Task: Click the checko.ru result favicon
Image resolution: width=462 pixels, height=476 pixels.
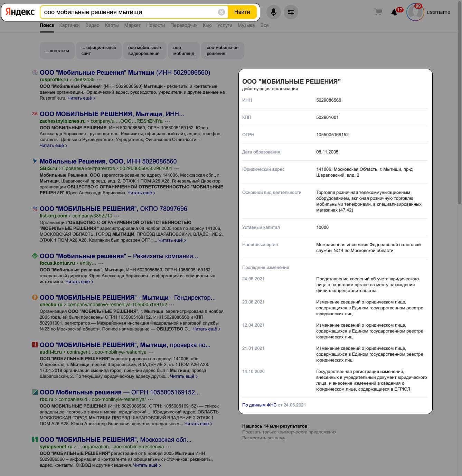Action: 35,297
